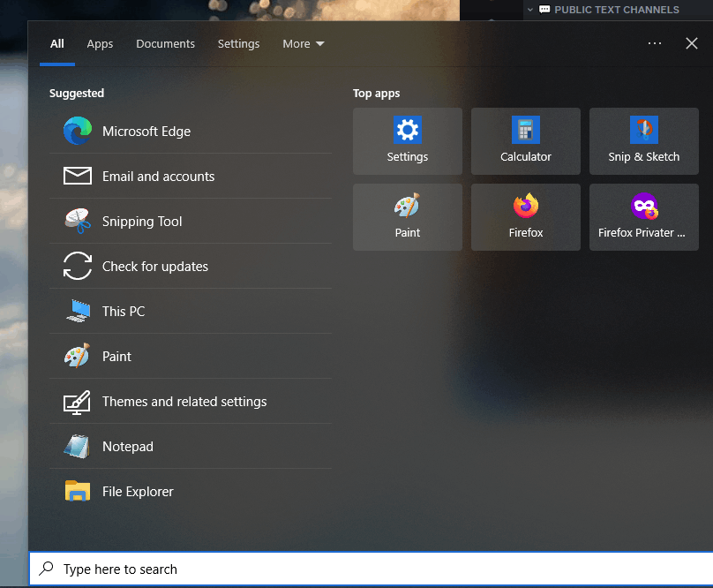The image size is (713, 588).
Task: Launch Snipping Tool scissors icon
Action: (x=78, y=221)
